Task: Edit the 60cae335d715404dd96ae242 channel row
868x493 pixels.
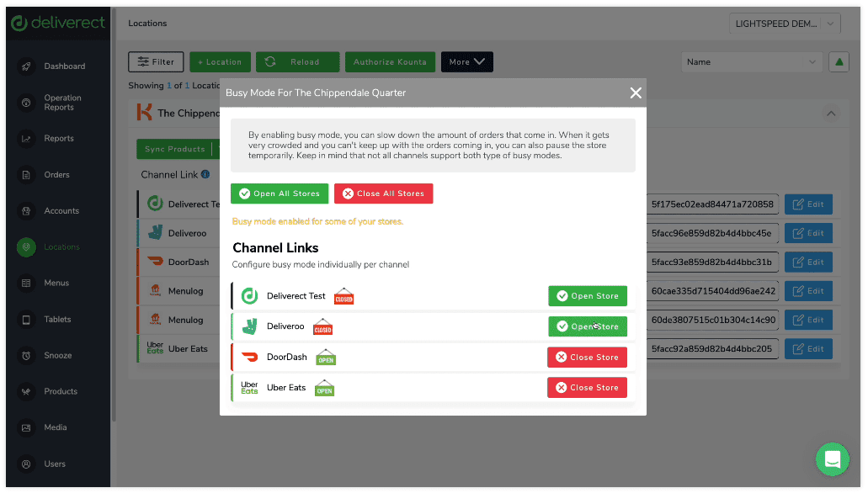Action: pyautogui.click(x=808, y=291)
